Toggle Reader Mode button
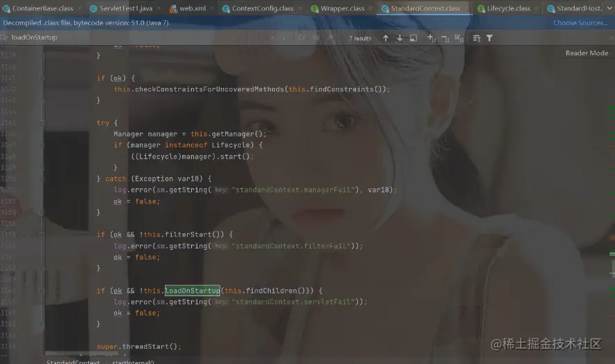 (587, 53)
